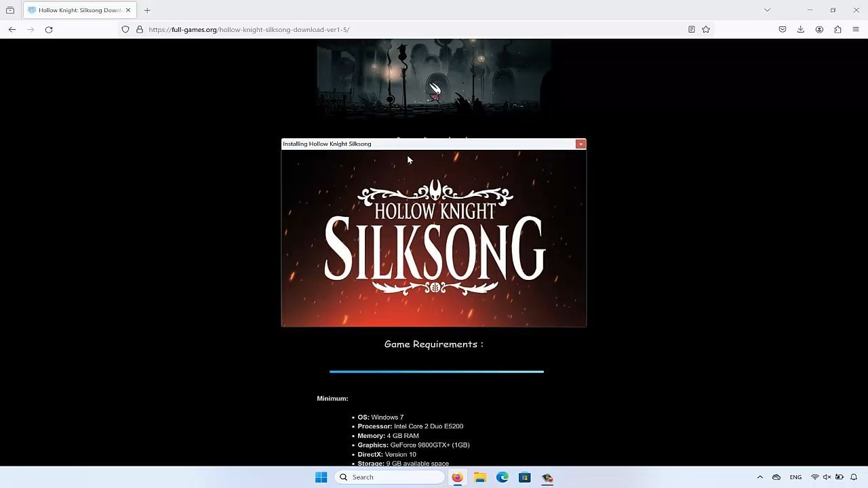Viewport: 868px width, 488px height.
Task: Click the Silksong installer splash image
Action: tap(434, 238)
